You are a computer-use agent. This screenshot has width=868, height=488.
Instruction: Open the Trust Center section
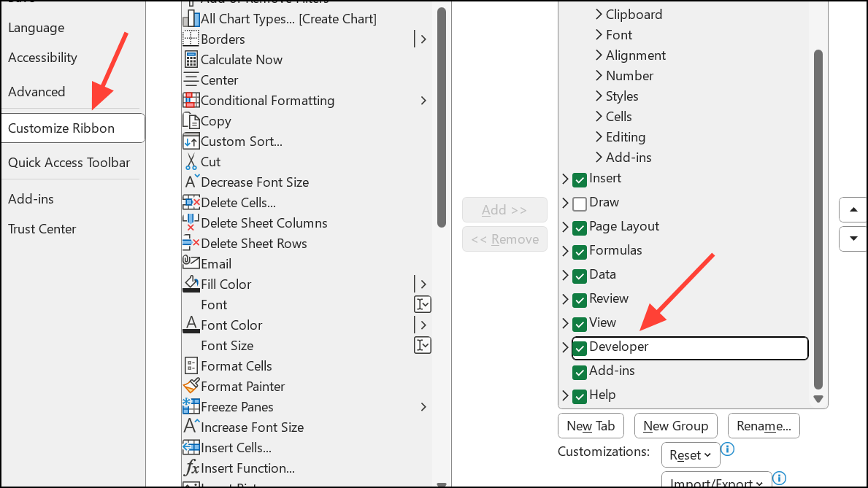(x=41, y=228)
